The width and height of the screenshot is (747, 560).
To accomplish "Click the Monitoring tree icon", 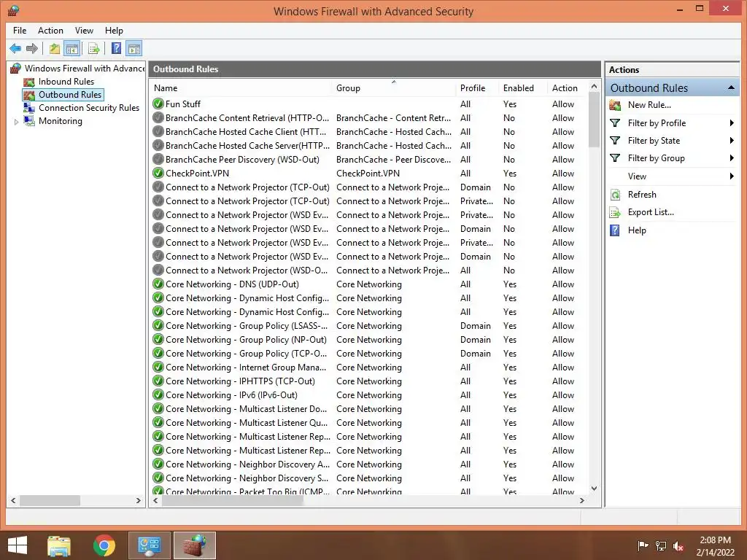I will (x=29, y=121).
